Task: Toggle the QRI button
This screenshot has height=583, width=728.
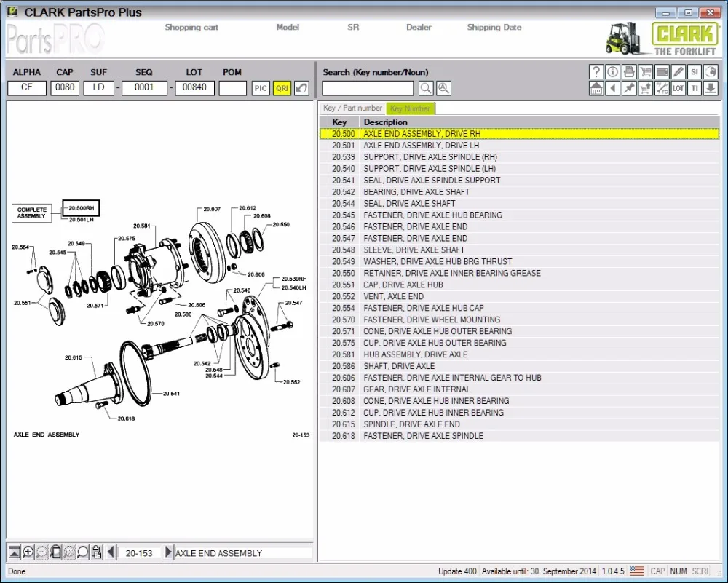Action: tap(282, 88)
